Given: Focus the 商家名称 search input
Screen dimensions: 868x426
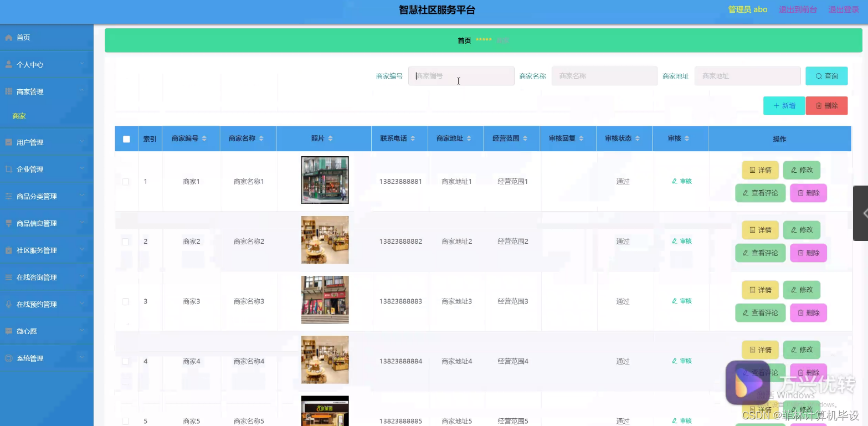Looking at the screenshot, I should tap(604, 76).
